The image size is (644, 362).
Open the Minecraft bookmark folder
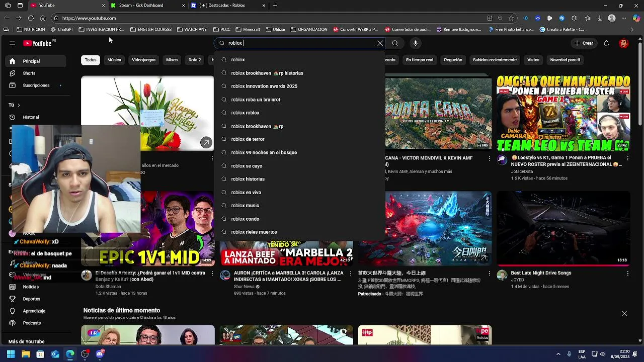(x=248, y=30)
